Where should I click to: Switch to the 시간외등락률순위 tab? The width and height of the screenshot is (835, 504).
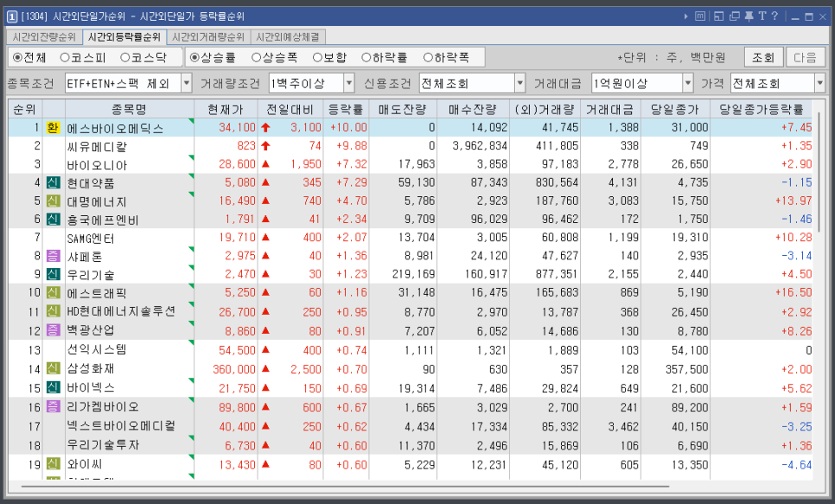click(x=124, y=37)
